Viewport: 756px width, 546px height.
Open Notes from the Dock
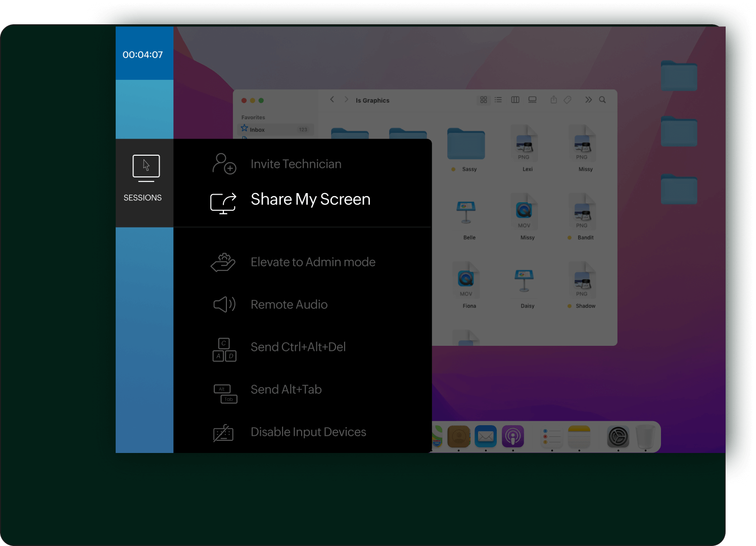click(x=579, y=436)
